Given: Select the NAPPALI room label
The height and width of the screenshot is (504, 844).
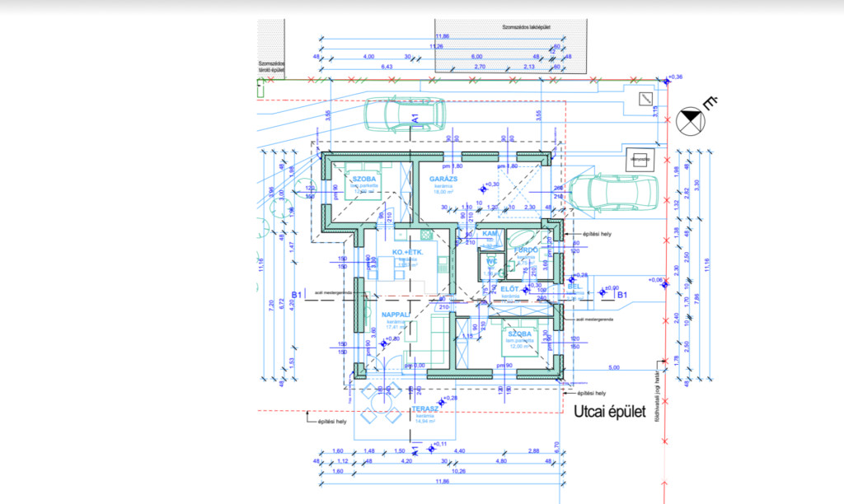Looking at the screenshot, I should point(397,314).
